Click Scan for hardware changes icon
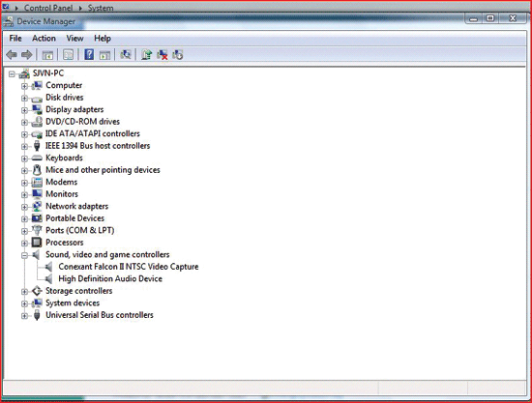The image size is (532, 403). [x=126, y=54]
